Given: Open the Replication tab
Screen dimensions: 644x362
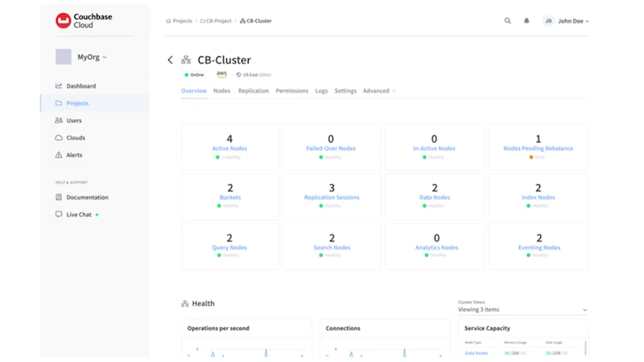Looking at the screenshot, I should [x=254, y=91].
